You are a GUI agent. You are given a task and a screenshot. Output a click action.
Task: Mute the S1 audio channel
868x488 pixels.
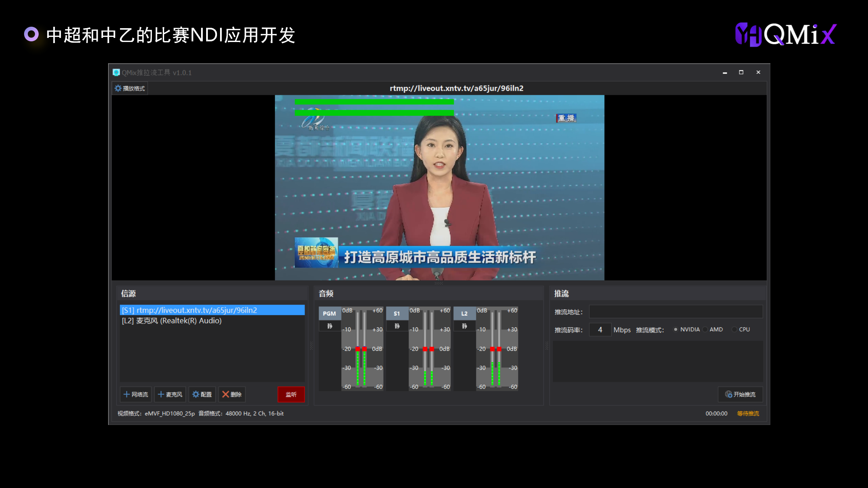pos(397,326)
